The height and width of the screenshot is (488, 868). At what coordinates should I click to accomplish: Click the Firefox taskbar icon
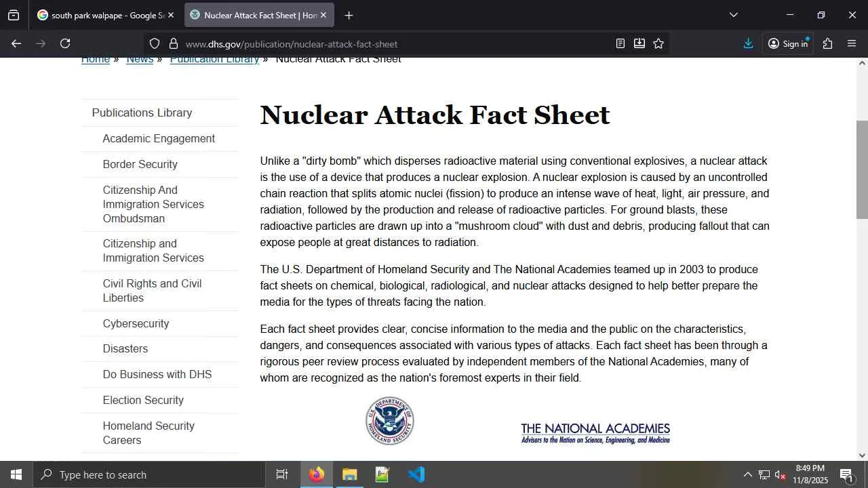point(317,474)
